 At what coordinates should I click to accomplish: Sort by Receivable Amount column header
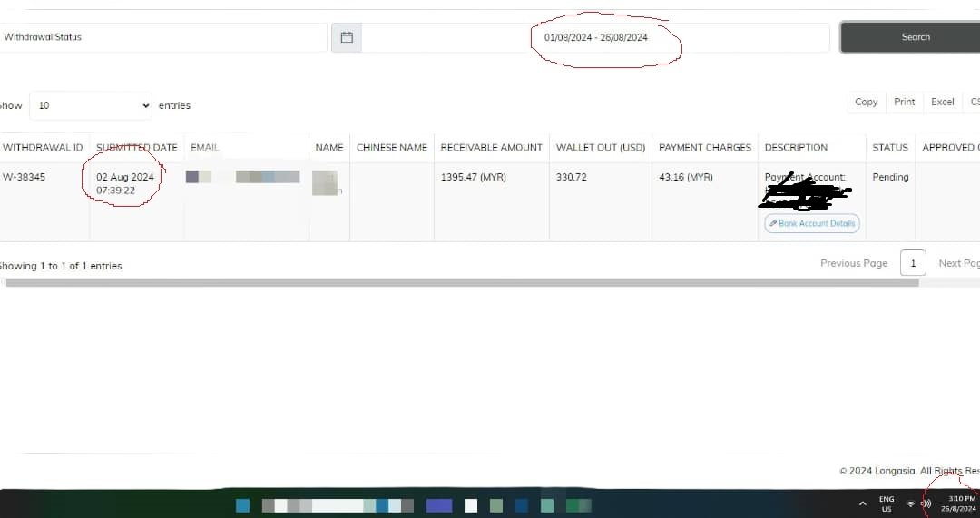[x=491, y=148]
